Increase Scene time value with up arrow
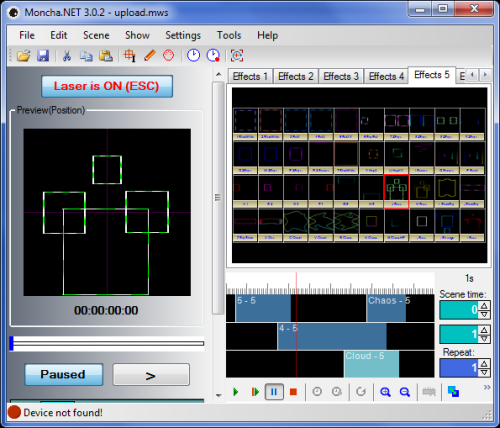Screen dimensions: 500x428 pos(484,305)
